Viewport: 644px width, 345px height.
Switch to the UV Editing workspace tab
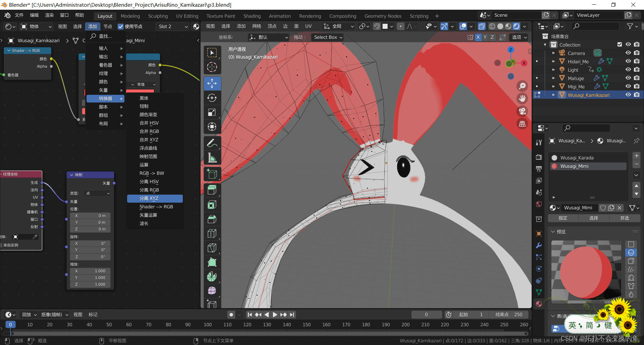187,16
